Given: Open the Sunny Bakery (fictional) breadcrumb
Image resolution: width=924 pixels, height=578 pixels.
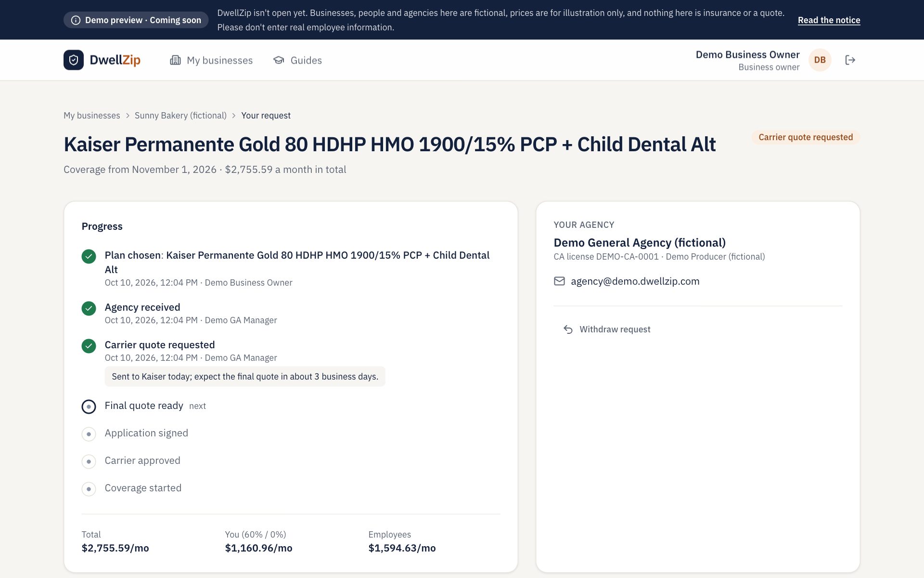Looking at the screenshot, I should (x=180, y=116).
